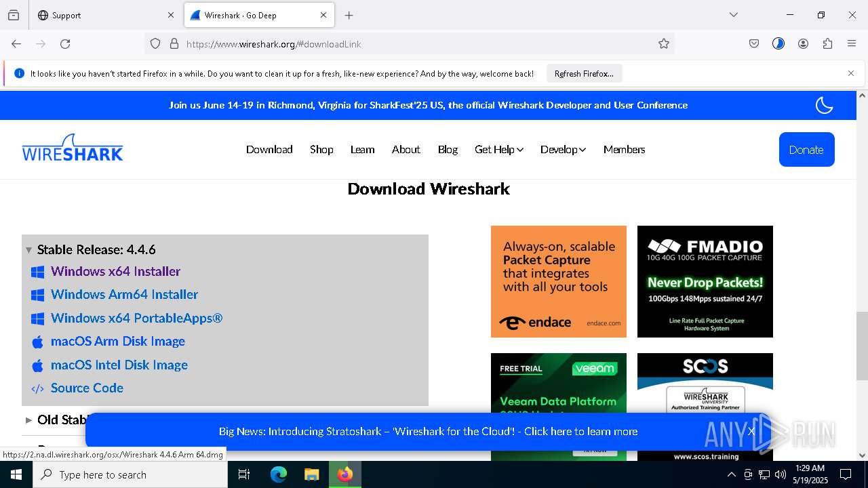Open the Download menu item

[269, 149]
